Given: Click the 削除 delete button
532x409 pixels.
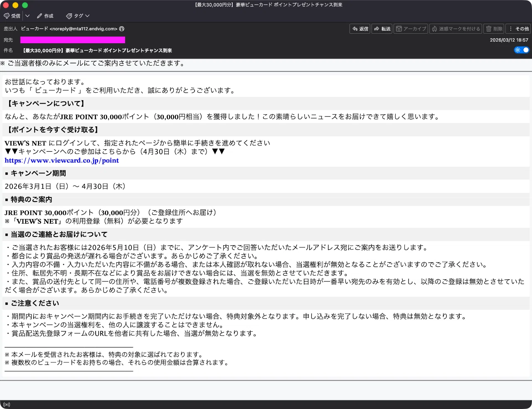Looking at the screenshot, I should click(494, 29).
